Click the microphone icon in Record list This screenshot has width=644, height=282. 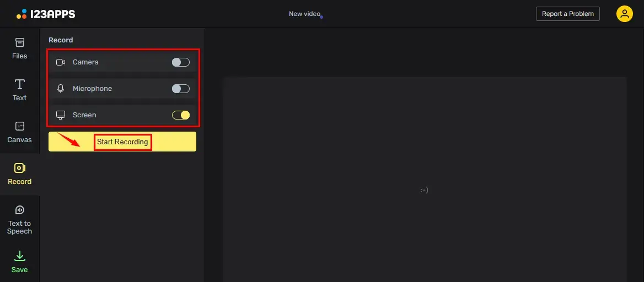tap(61, 89)
